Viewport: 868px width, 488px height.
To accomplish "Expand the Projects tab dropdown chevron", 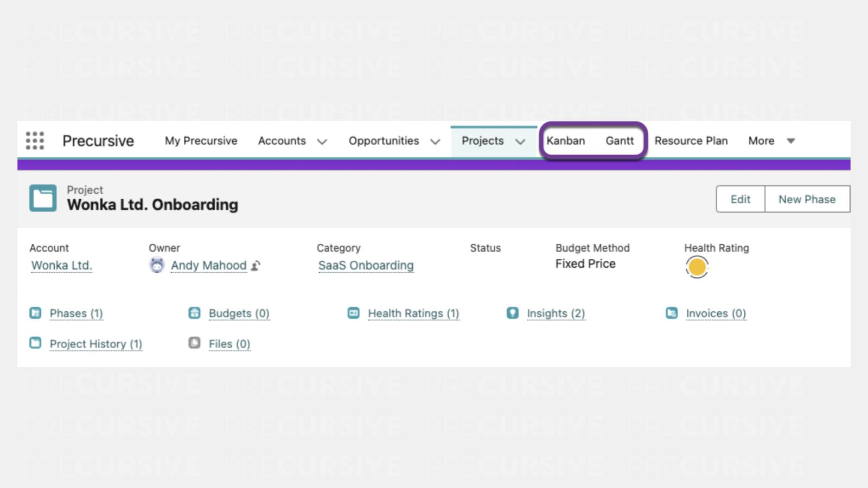I will tap(520, 142).
